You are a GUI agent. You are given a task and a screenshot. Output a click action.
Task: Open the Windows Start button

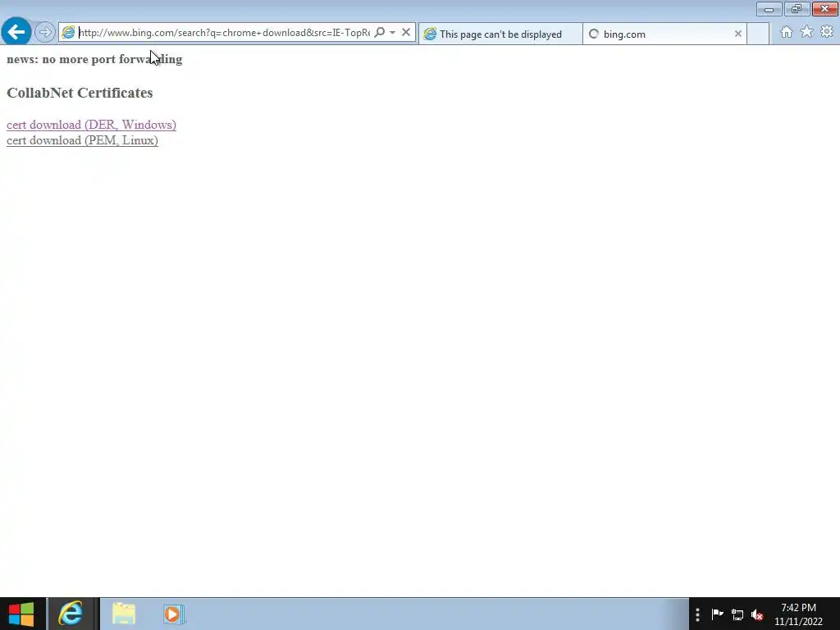[x=21, y=614]
